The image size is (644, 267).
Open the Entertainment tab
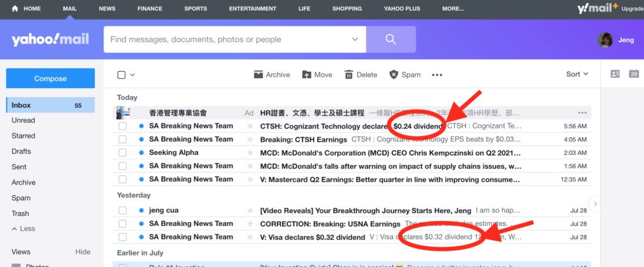pyautogui.click(x=253, y=9)
